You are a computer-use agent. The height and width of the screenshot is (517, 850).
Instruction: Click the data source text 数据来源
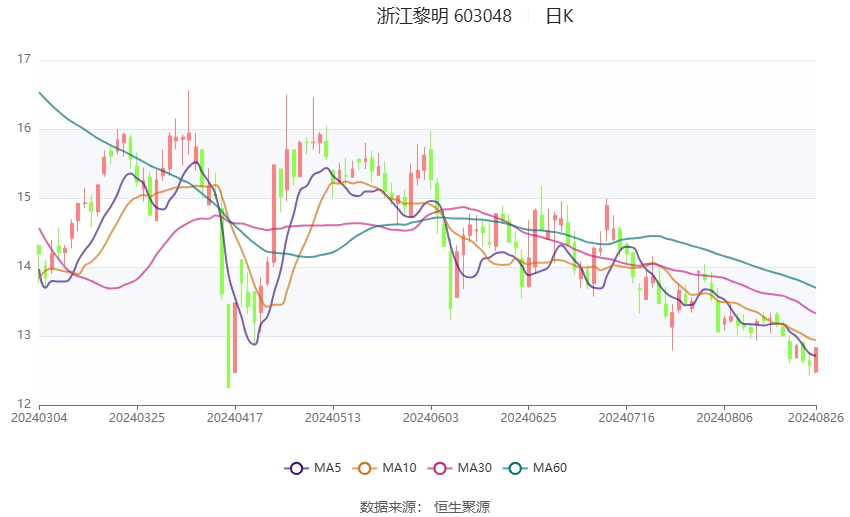click(x=388, y=507)
